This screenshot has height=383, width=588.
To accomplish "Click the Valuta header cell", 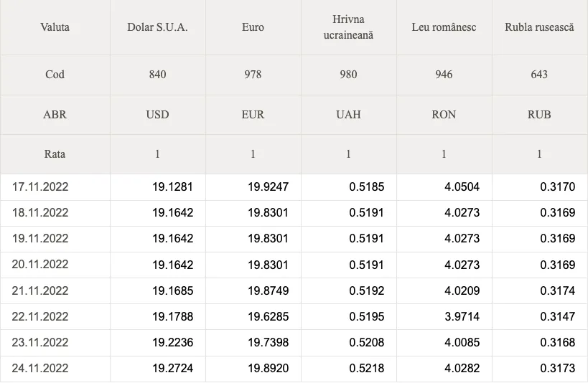I will 55,27.
